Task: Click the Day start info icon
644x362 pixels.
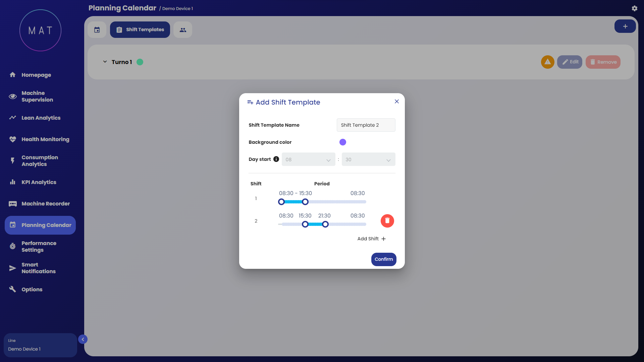Action: pos(276,159)
